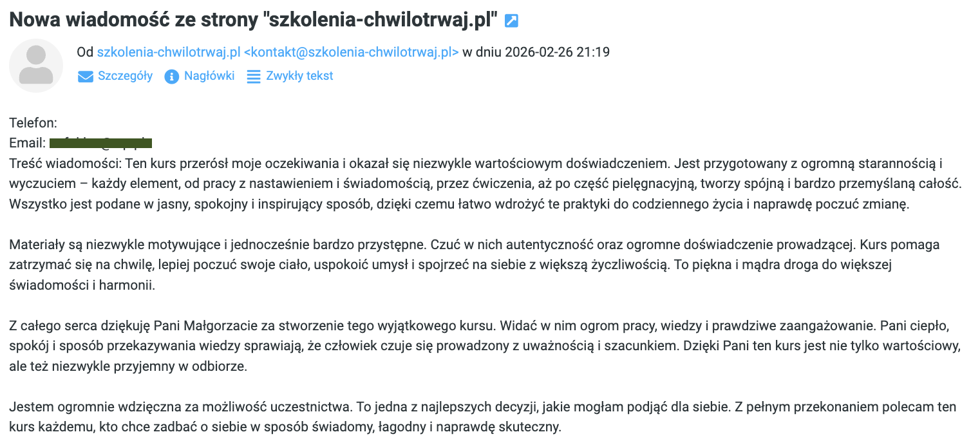Click the info icon beside Nagłówki
Viewport: 980px width, 441px height.
tap(171, 77)
